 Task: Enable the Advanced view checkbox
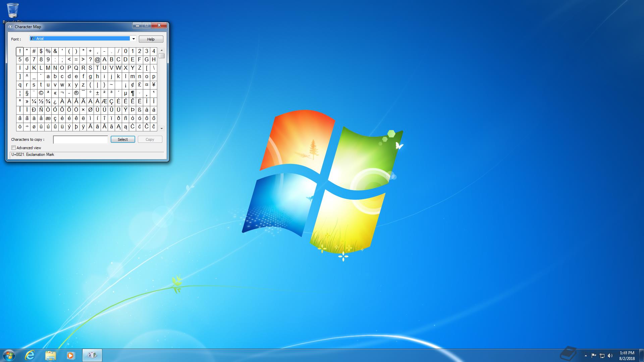click(14, 148)
